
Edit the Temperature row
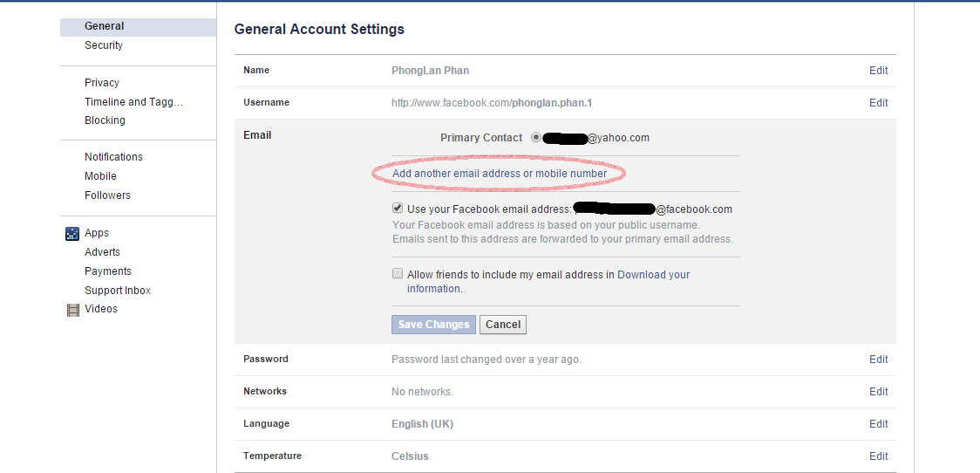878,456
